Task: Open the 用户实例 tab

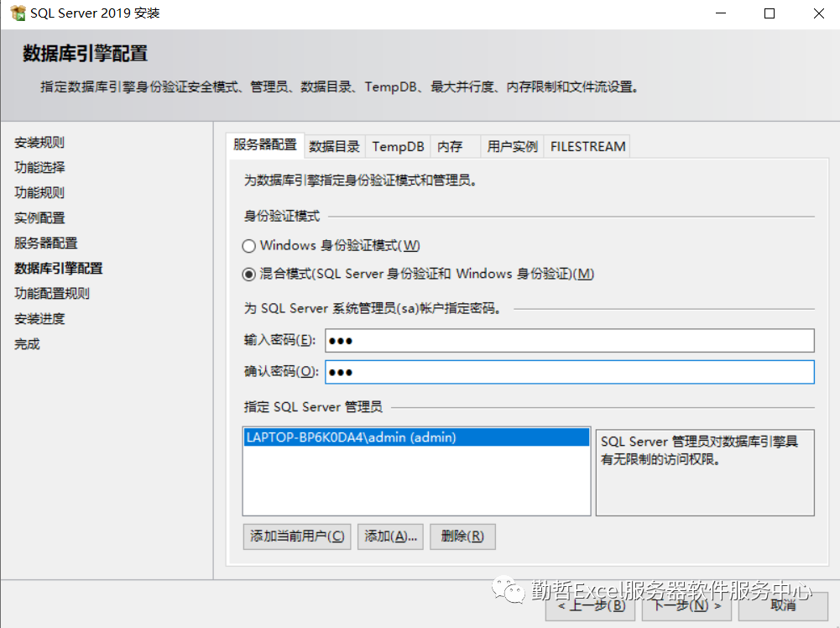Action: [512, 146]
